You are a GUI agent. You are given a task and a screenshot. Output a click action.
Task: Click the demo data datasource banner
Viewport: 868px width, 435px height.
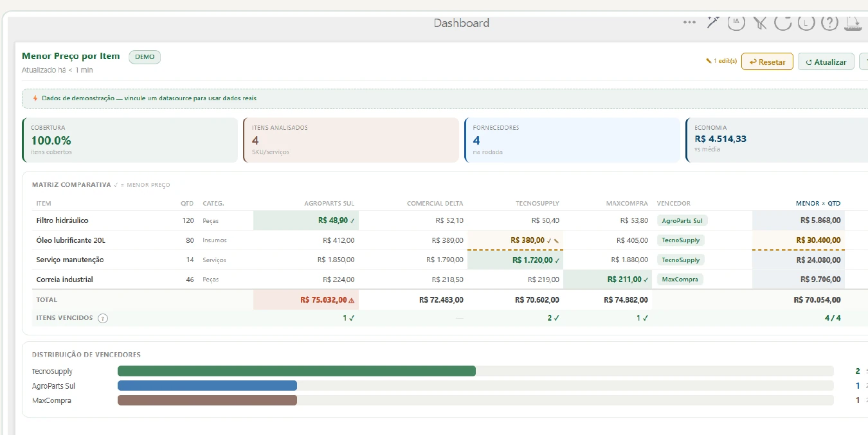445,98
